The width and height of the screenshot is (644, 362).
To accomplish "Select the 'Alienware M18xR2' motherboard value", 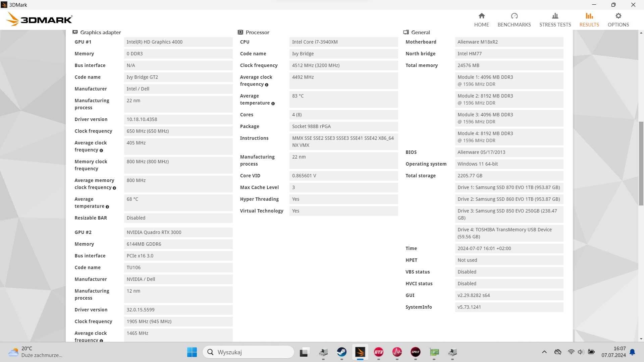I will tap(509, 42).
